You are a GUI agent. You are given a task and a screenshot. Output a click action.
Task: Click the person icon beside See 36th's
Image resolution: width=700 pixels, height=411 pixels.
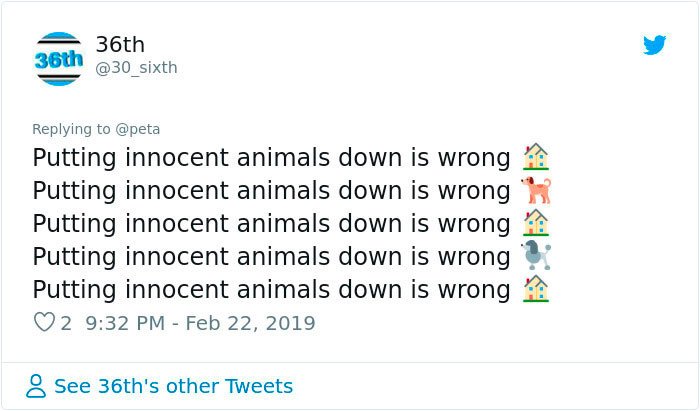[x=36, y=386]
